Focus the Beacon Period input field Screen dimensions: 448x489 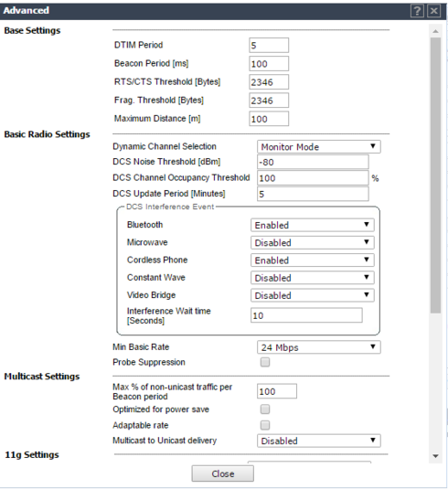click(x=269, y=64)
